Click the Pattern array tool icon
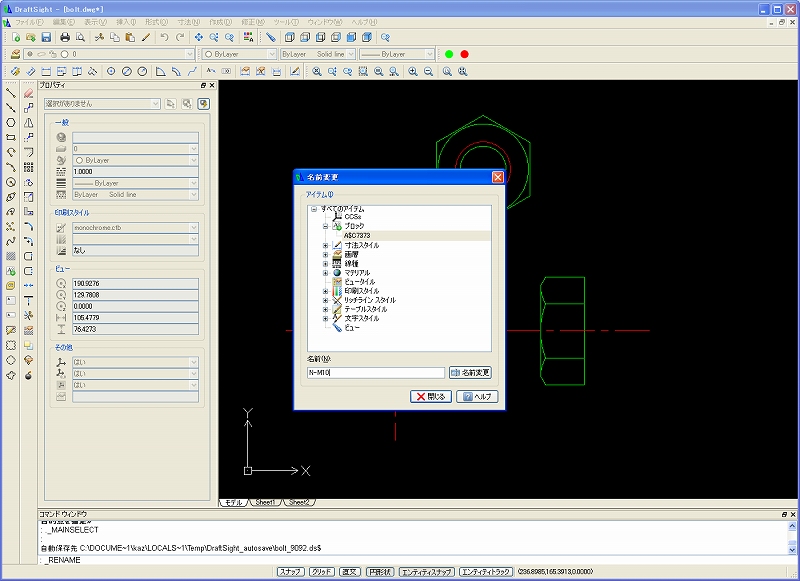This screenshot has height=581, width=800. click(29, 167)
